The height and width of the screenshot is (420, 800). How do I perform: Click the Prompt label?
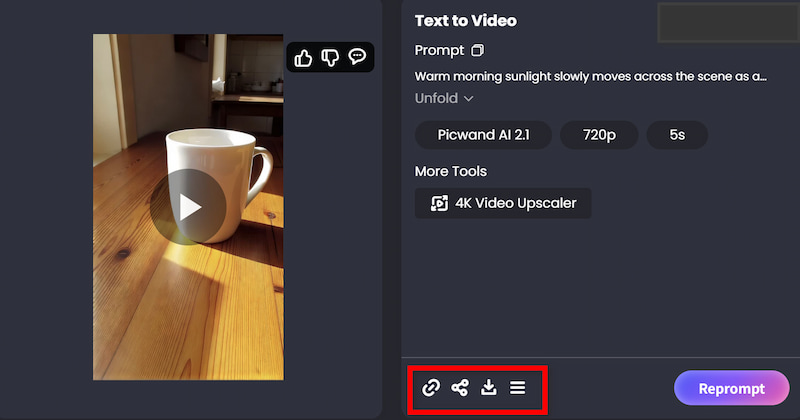tap(439, 51)
